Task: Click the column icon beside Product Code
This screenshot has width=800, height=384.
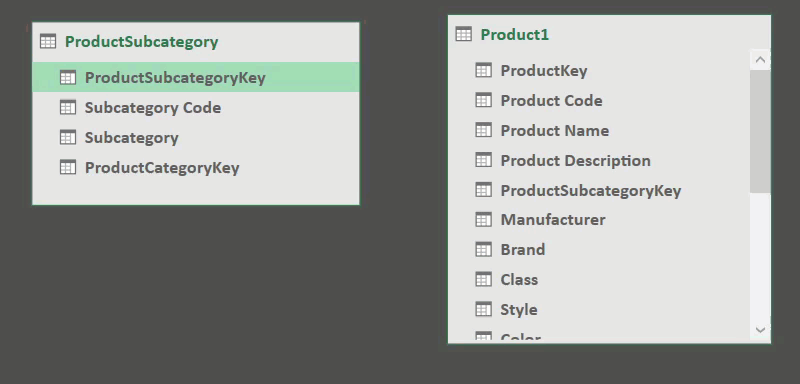Action: tap(484, 100)
